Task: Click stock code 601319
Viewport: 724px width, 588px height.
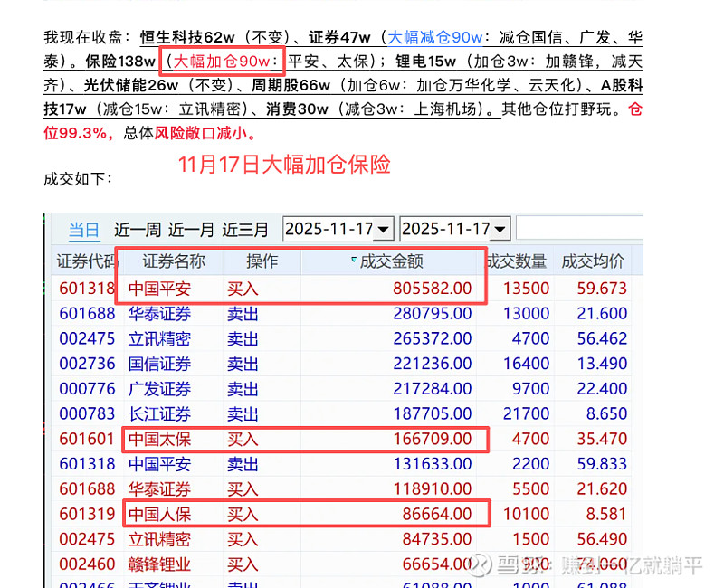Action: (x=87, y=514)
